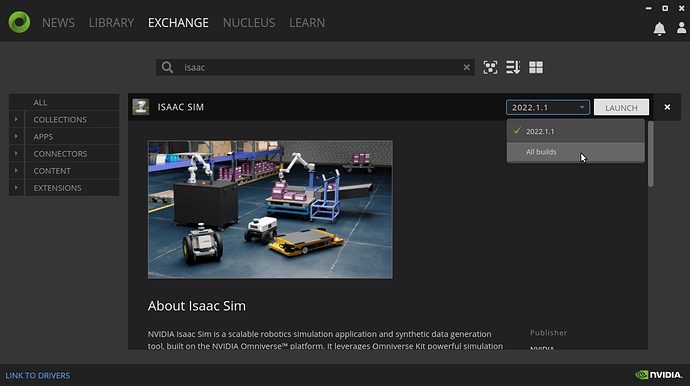This screenshot has width=690, height=386.
Task: Choose All builds from the version menu
Action: [576, 152]
